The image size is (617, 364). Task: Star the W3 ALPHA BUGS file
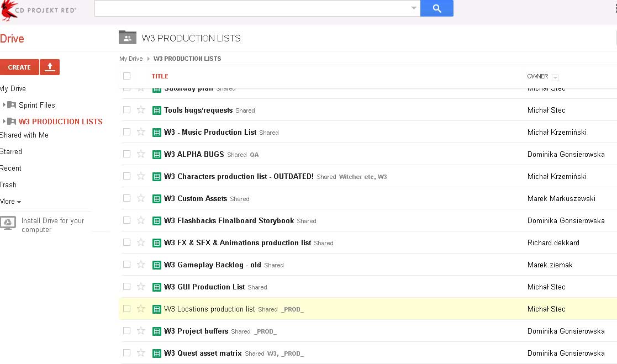click(x=141, y=154)
